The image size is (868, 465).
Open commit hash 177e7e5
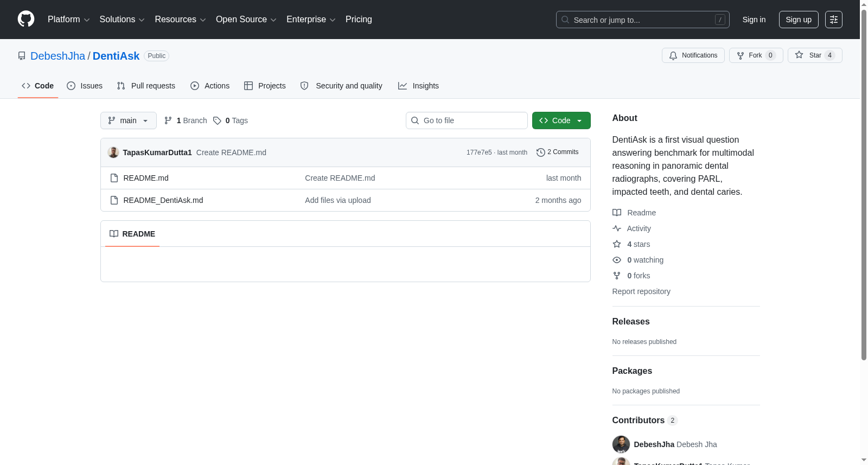pyautogui.click(x=479, y=152)
